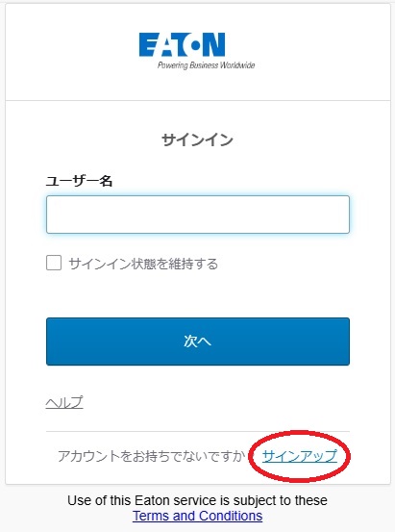The height and width of the screenshot is (532, 395).
Task: Click the blue 次へ button
Action: click(198, 342)
